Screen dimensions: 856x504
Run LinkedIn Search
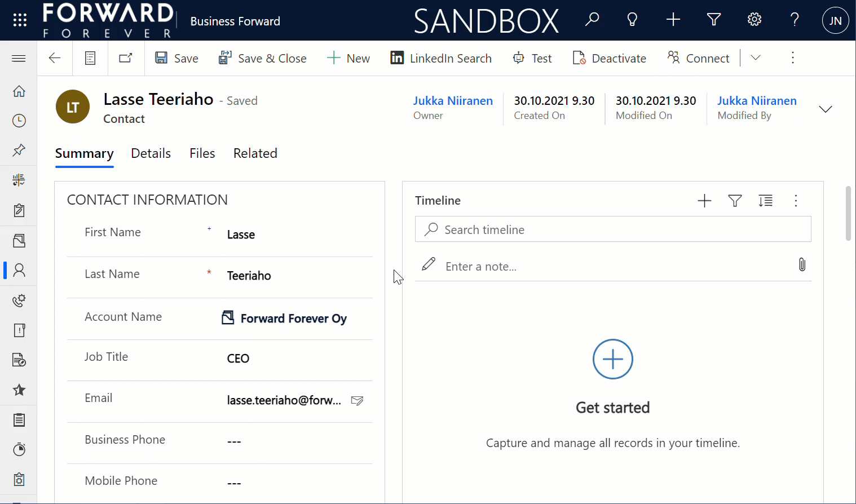(441, 58)
